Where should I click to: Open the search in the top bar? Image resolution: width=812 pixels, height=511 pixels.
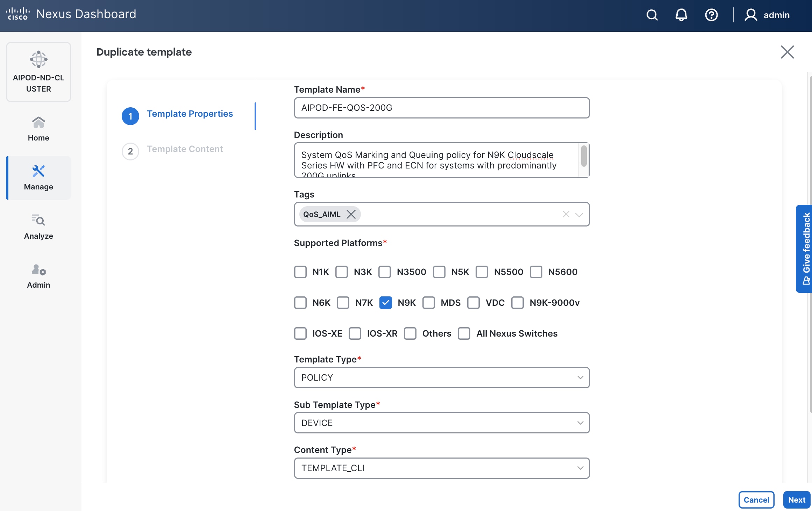(652, 15)
